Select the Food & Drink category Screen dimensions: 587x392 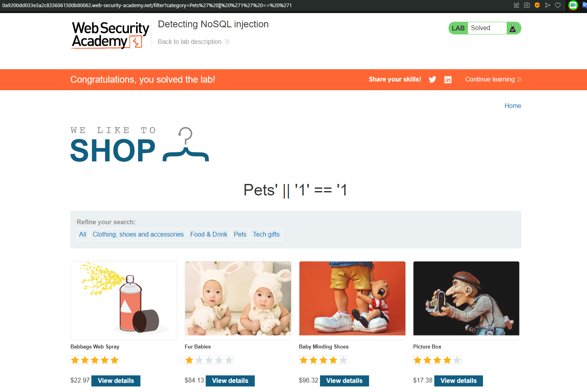click(x=208, y=234)
